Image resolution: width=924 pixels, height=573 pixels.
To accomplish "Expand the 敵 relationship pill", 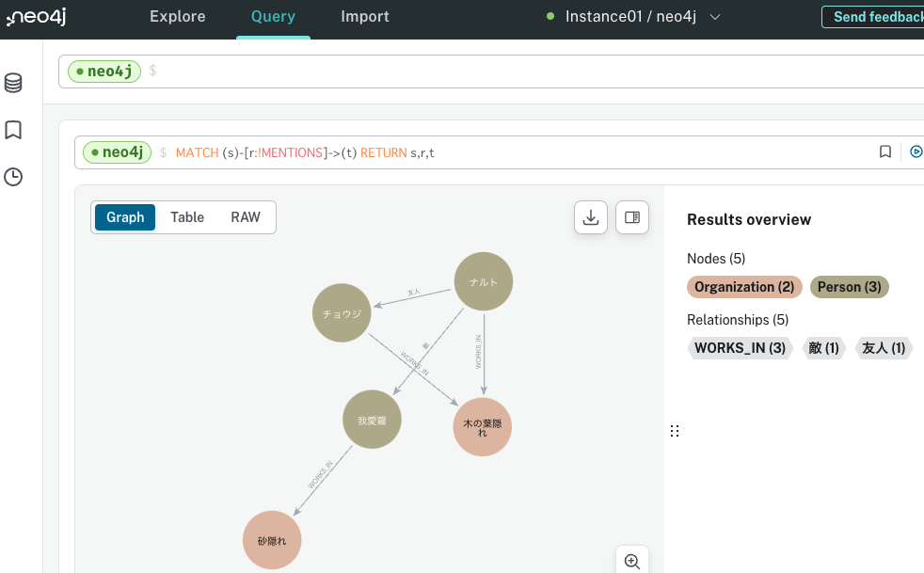I will [x=823, y=347].
